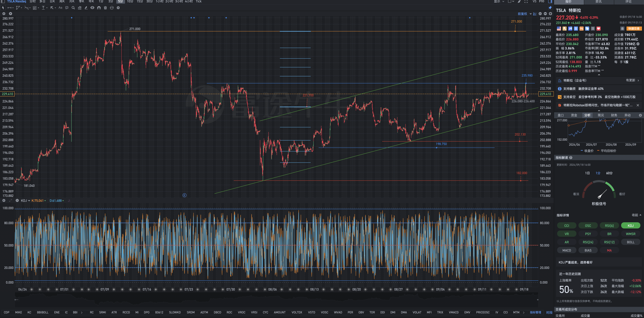Switch to the 评论 comments tab
The image size is (644, 318).
click(629, 2)
